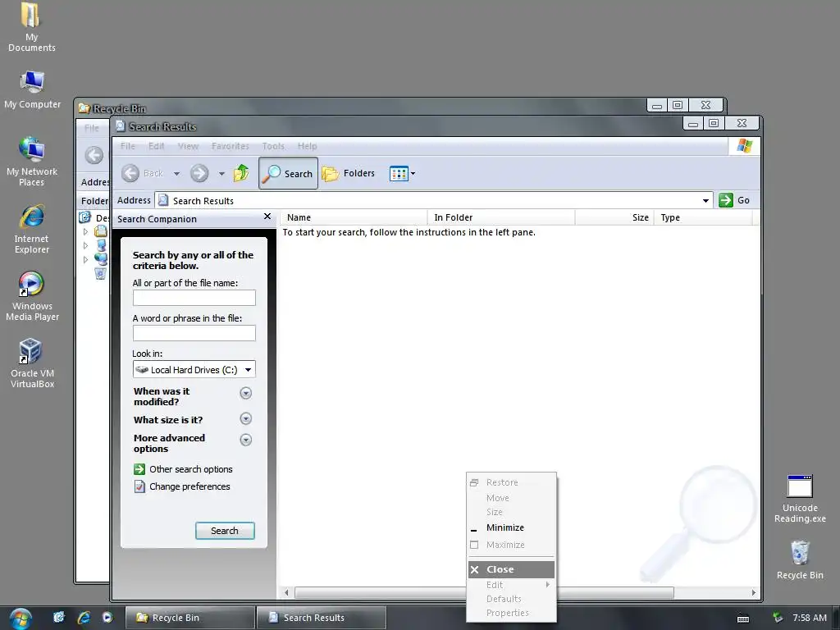
Task: Click the Search button in companion
Action: pyautogui.click(x=225, y=531)
